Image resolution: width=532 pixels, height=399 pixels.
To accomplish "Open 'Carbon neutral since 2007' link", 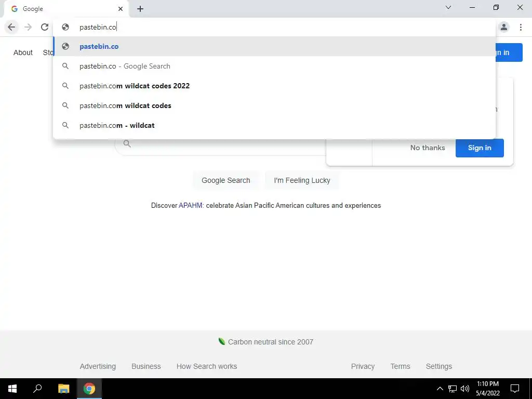I will (270, 342).
